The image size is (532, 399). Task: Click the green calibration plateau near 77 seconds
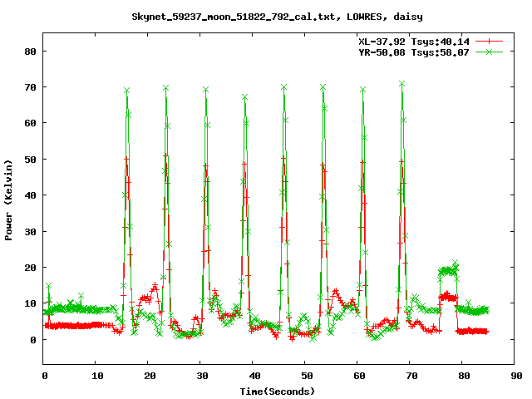click(448, 270)
